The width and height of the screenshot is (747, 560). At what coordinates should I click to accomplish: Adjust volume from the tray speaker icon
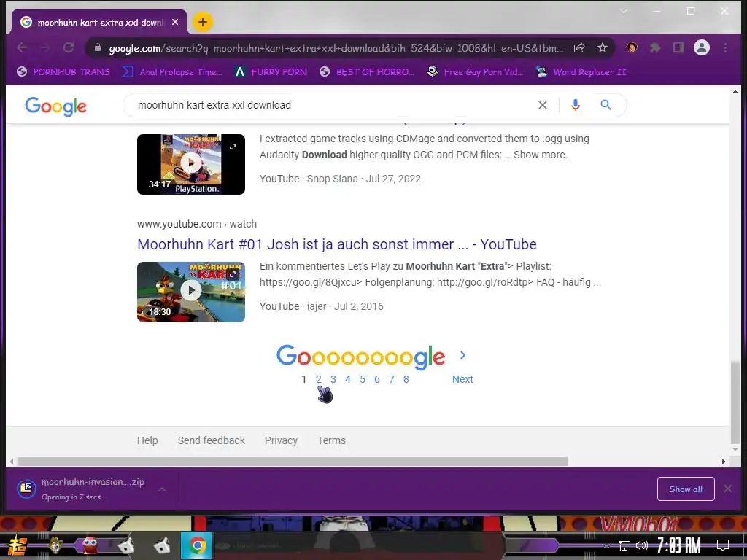click(x=642, y=545)
